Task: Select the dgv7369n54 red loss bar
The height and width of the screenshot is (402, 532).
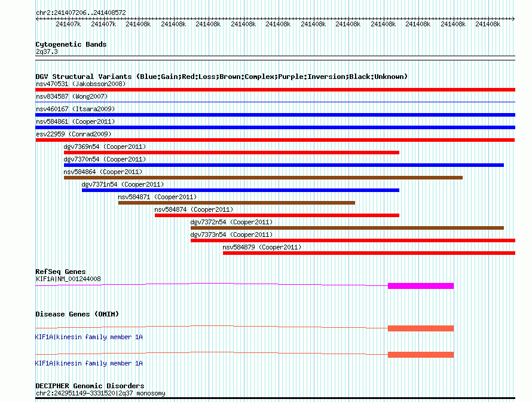Action: 231,153
